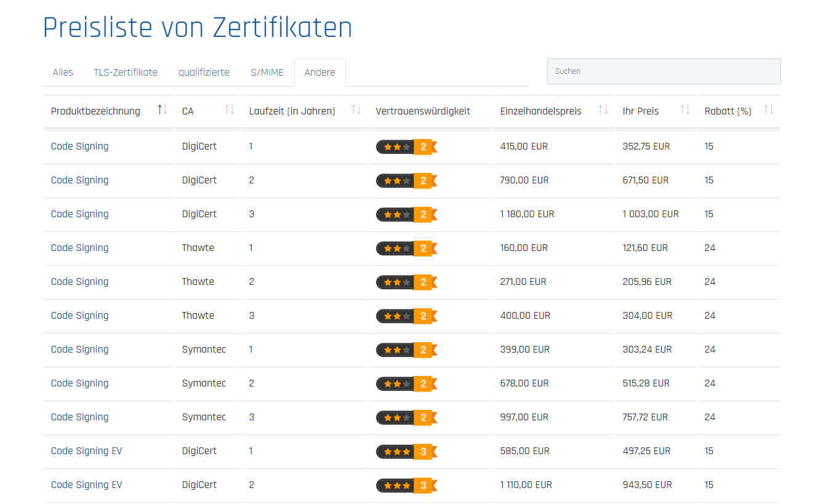823x504 pixels.
Task: Click trust badge of Thawte 2-year Code Signing
Action: click(407, 282)
